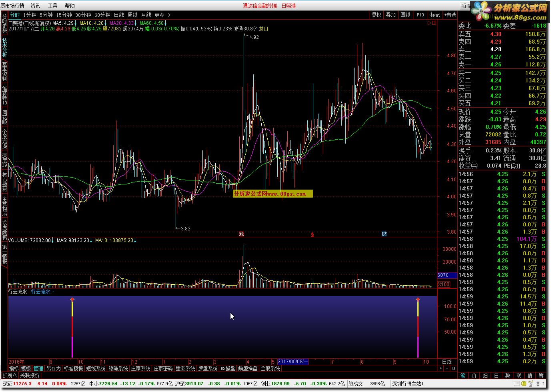
Task: Open the 深度F9 side tab
Action: (x=4, y=160)
